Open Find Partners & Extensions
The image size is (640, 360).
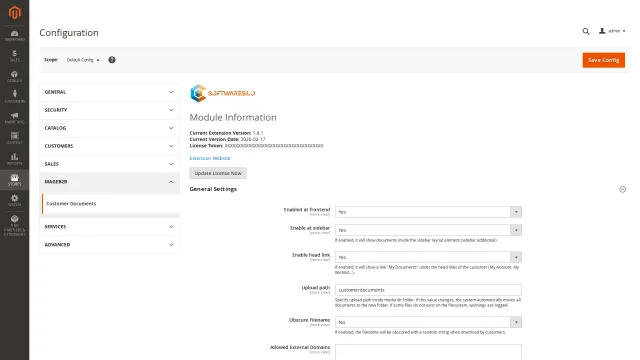click(14, 225)
